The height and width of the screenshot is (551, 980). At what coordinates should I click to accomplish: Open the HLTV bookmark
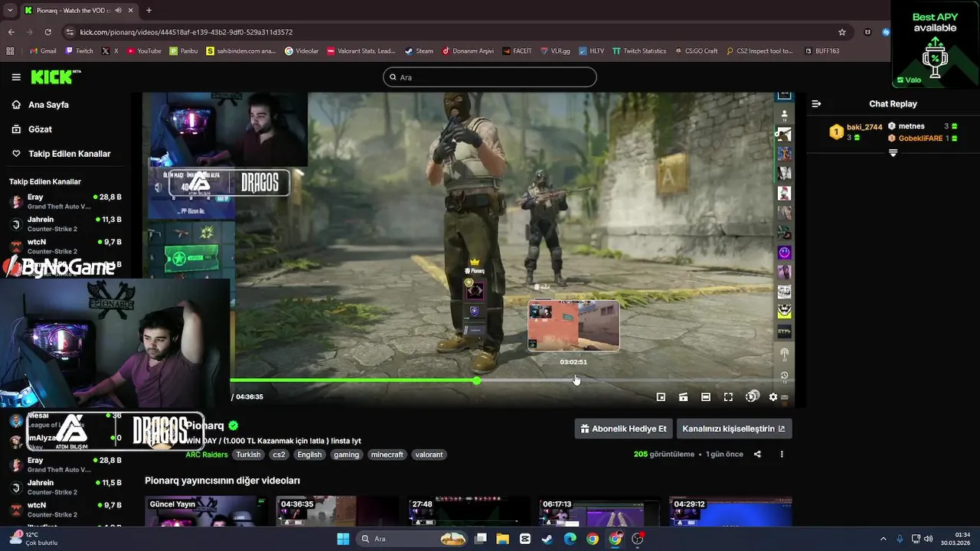(592, 51)
